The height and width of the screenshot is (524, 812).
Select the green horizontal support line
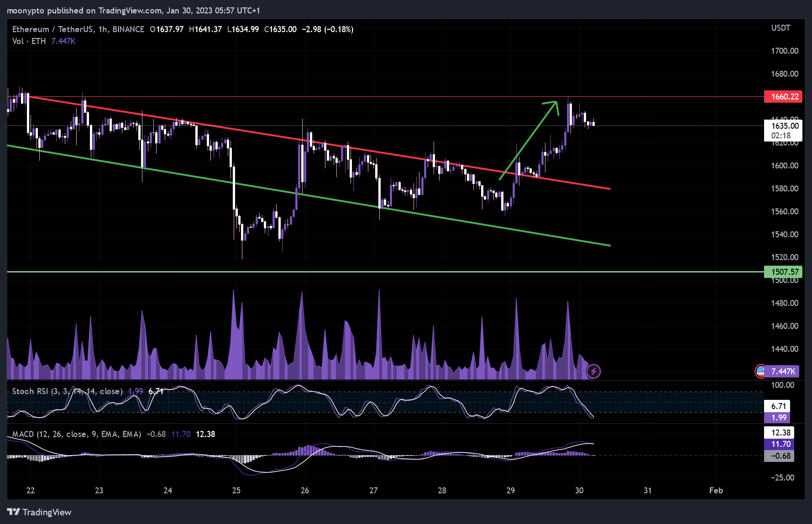pyautogui.click(x=385, y=272)
